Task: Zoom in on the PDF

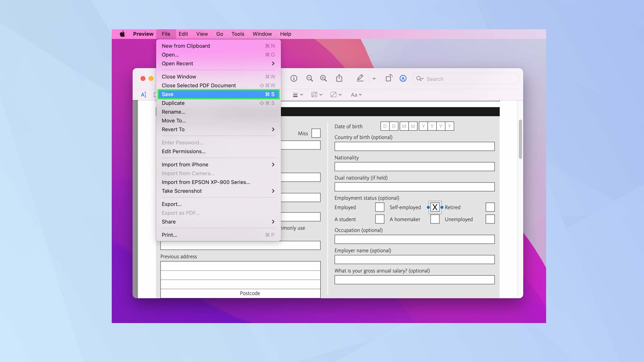Action: 324,78
